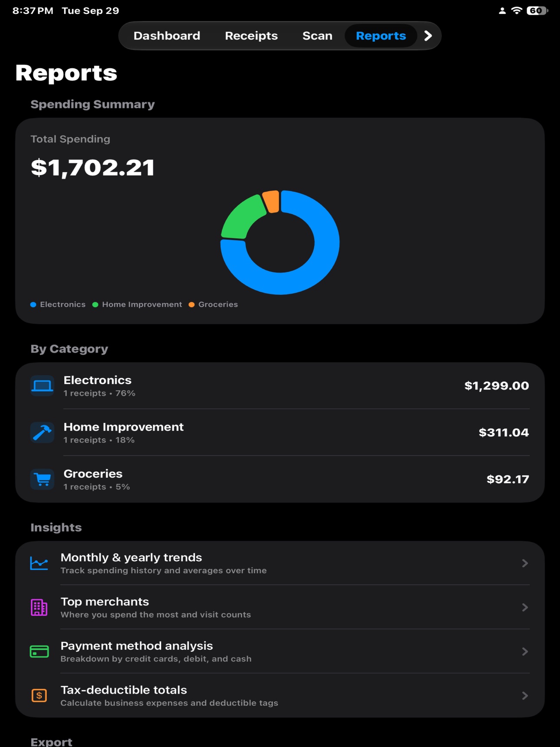Viewport: 560px width, 747px height.
Task: Click the Top merchants building icon
Action: point(39,608)
